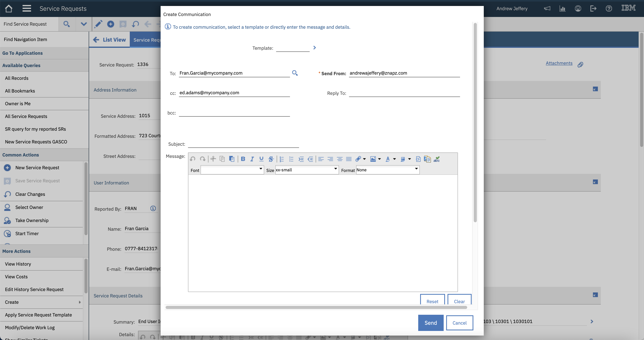Apply strikethrough formatting in the Message toolbar
644x340 pixels.
point(271,159)
